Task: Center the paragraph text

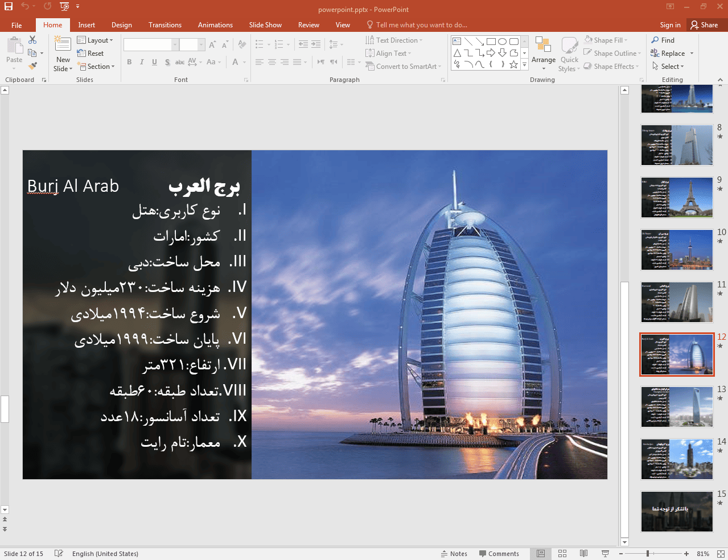Action: point(272,62)
